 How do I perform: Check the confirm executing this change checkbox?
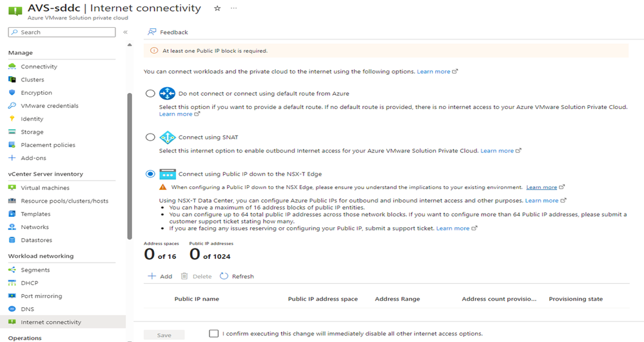click(213, 334)
